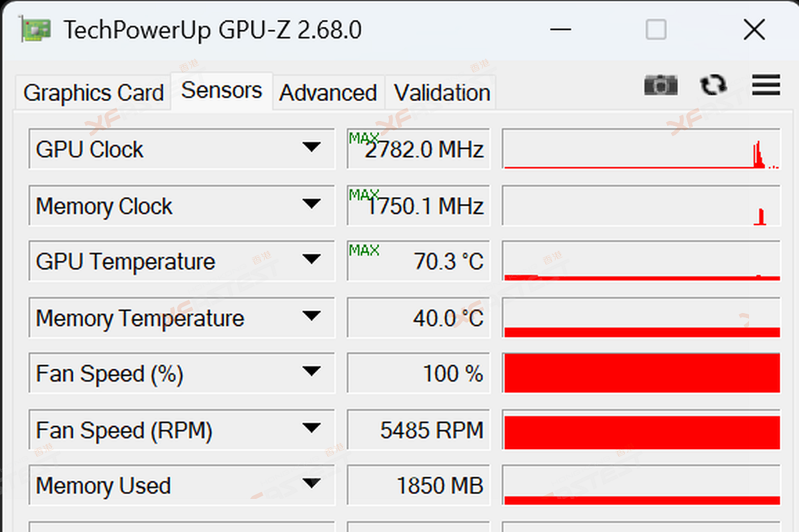The width and height of the screenshot is (799, 532).
Task: Expand the GPU Temperature dropdown
Action: (311, 260)
